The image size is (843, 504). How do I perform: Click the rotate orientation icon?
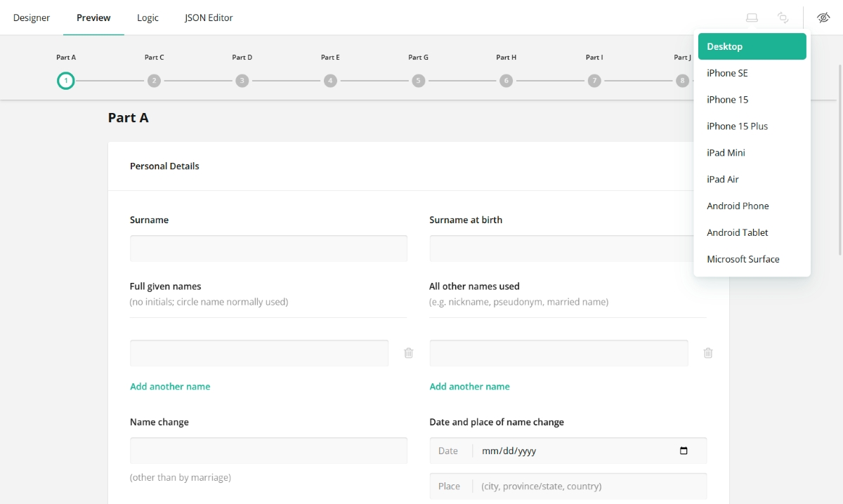pyautogui.click(x=783, y=18)
